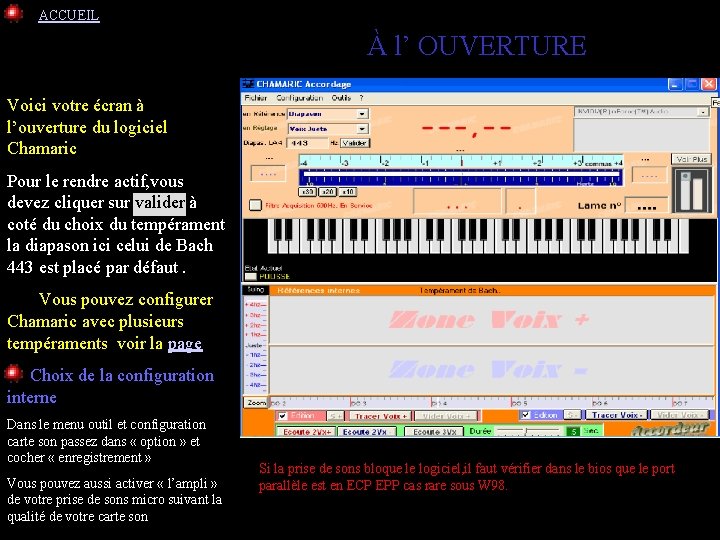Click the Valider button

pos(354,143)
